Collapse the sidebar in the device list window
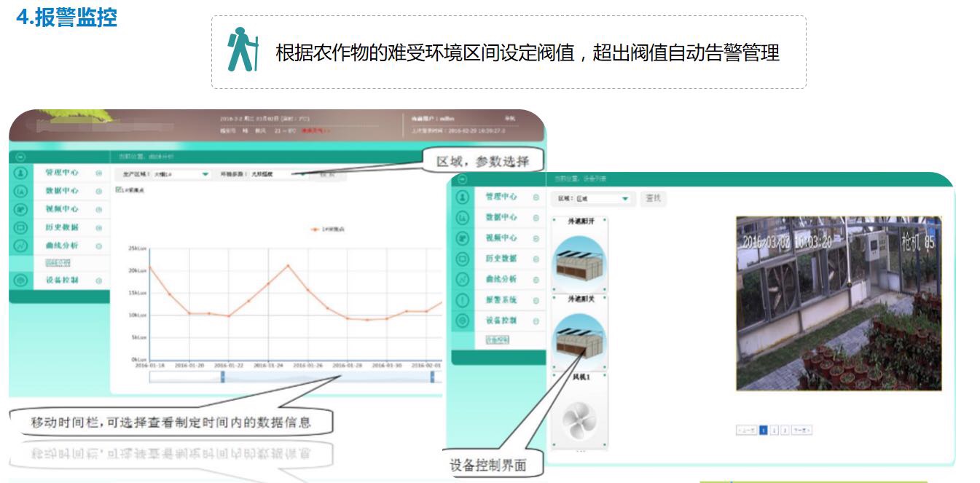980x483 pixels. (x=462, y=179)
